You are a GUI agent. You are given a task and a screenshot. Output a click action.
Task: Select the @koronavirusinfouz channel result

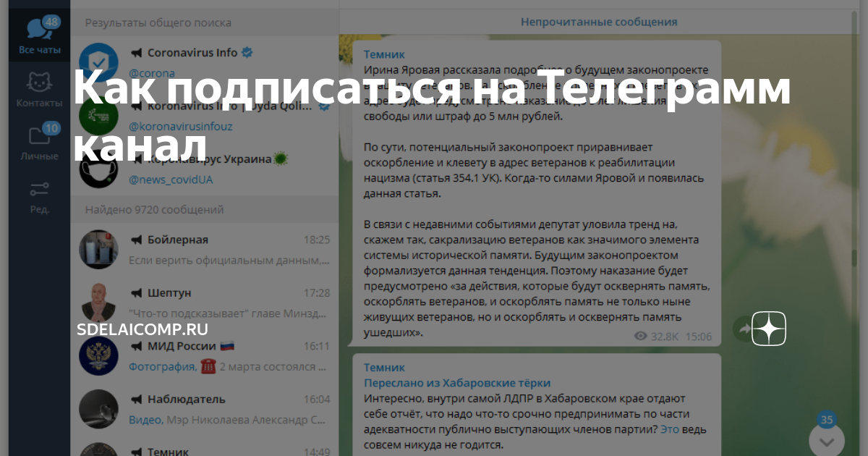tap(205, 116)
